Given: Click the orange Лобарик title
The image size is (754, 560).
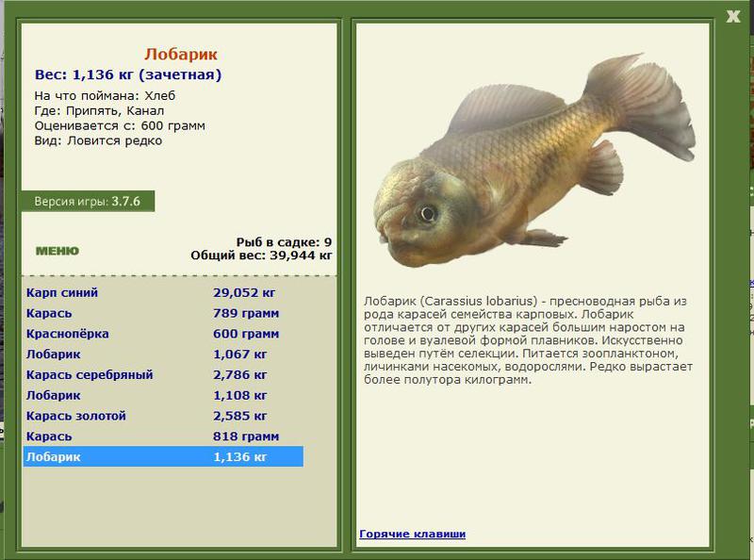Looking at the screenshot, I should (x=181, y=54).
